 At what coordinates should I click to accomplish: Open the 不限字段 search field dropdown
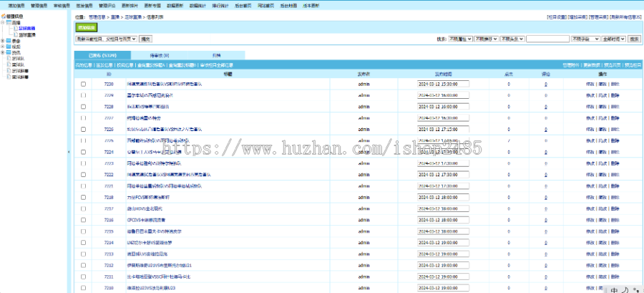coord(585,39)
